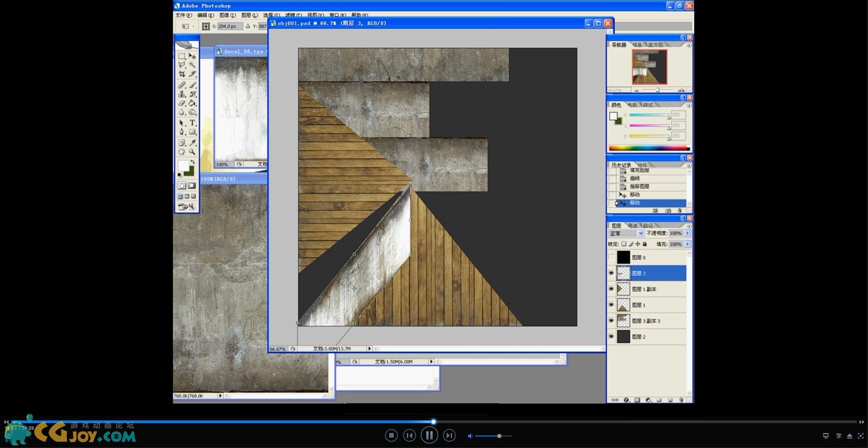
Task: Jump to ImageReady button in toolbox
Action: click(x=187, y=207)
